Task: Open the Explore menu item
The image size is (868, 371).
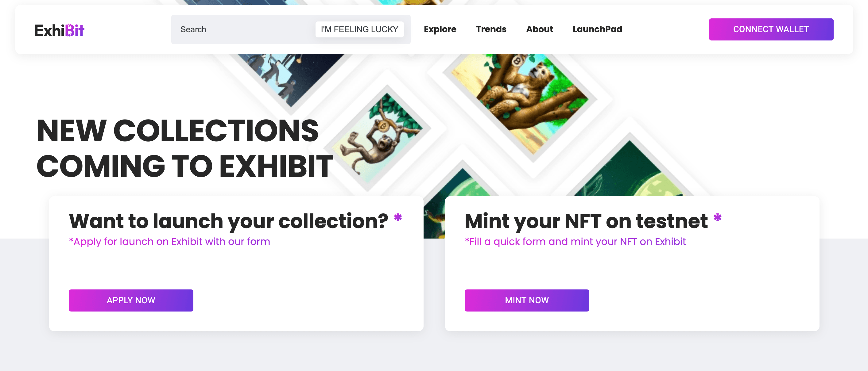Action: (440, 29)
